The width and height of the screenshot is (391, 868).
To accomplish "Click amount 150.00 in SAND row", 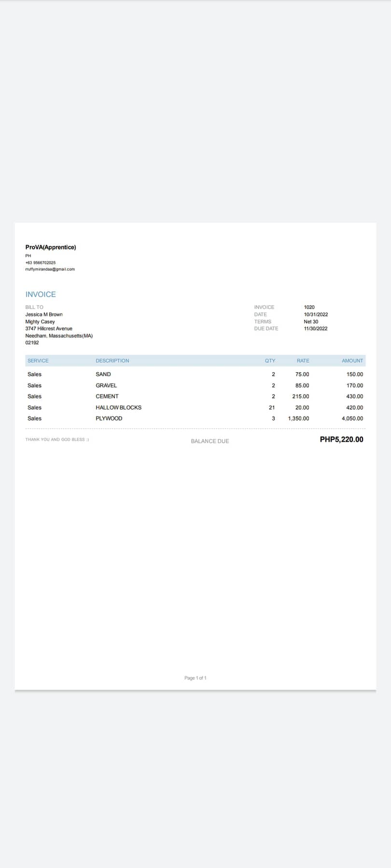I will coord(355,374).
